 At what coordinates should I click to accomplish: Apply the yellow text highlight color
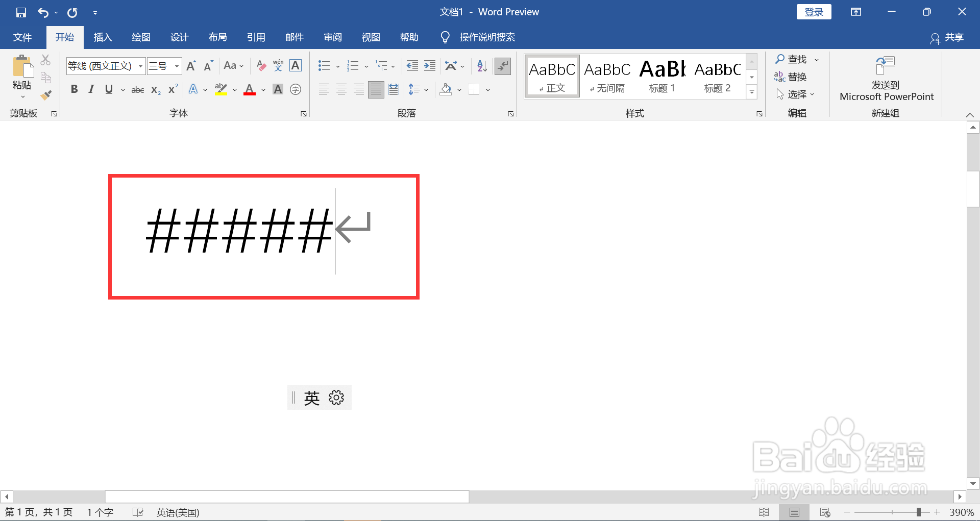[x=221, y=90]
